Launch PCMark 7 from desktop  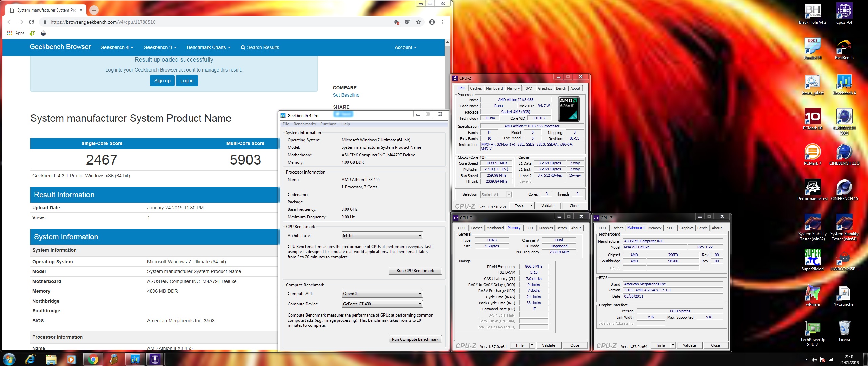812,155
